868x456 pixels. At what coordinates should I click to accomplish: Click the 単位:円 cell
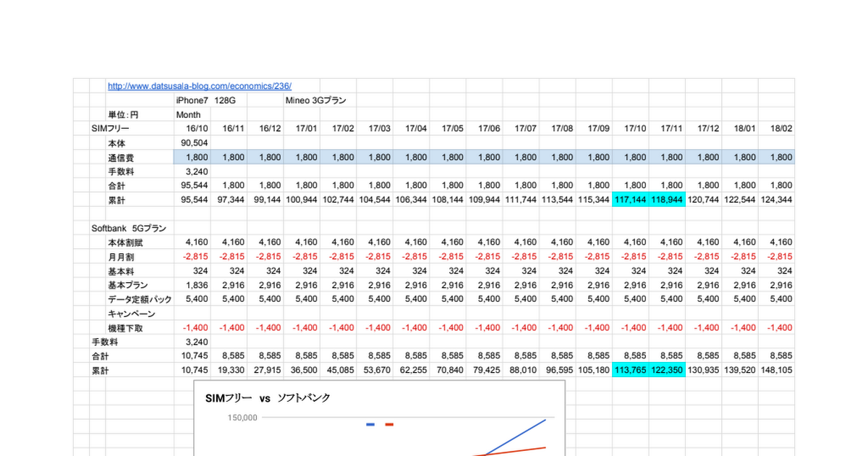pyautogui.click(x=123, y=114)
